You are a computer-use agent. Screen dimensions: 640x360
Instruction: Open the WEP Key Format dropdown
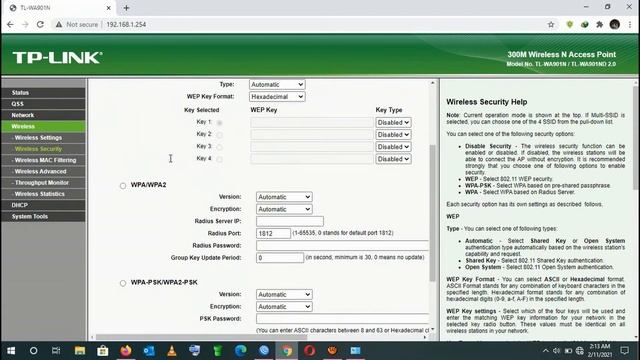coord(277,97)
